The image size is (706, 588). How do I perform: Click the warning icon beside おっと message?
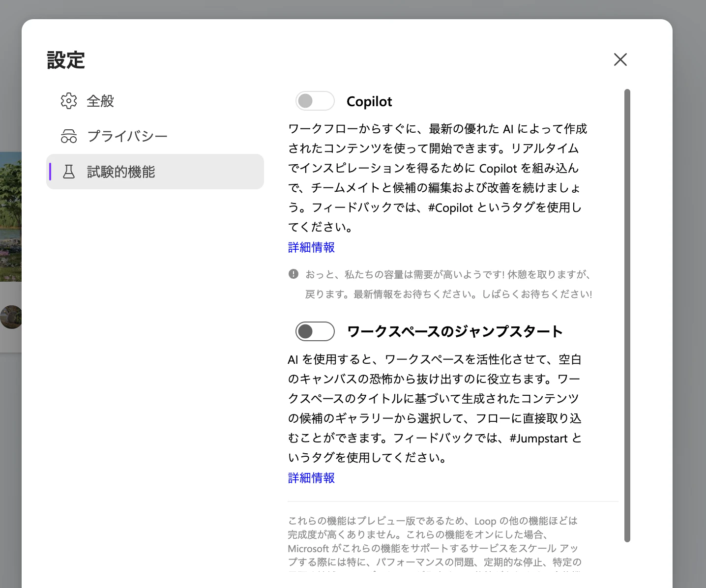[x=294, y=274]
